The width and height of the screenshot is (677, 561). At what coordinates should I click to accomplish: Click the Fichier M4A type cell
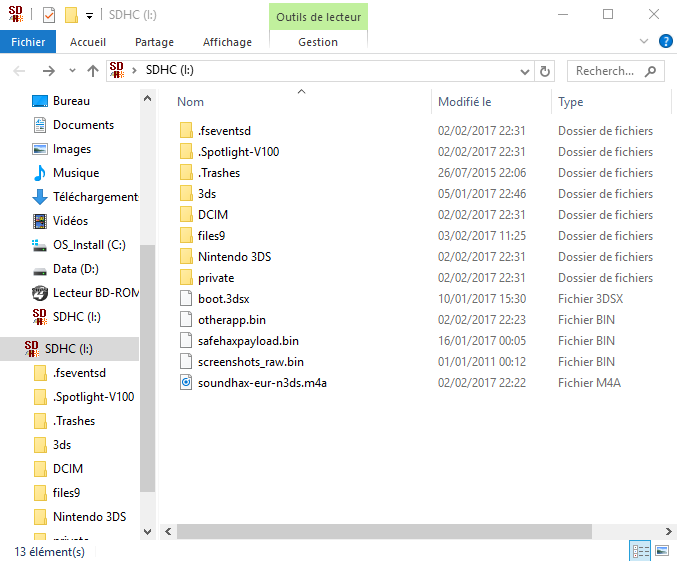[x=589, y=383]
